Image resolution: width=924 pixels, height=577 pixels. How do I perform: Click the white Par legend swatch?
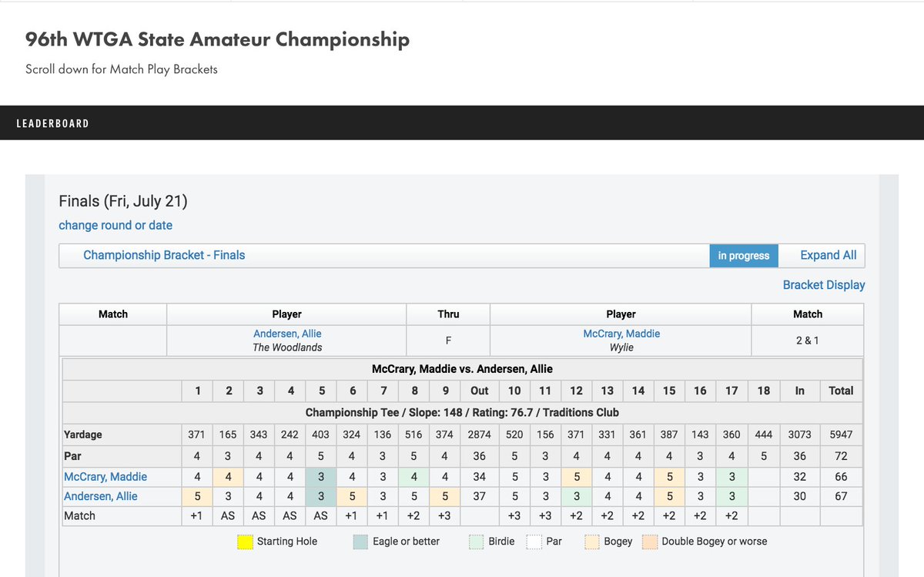[x=534, y=542]
